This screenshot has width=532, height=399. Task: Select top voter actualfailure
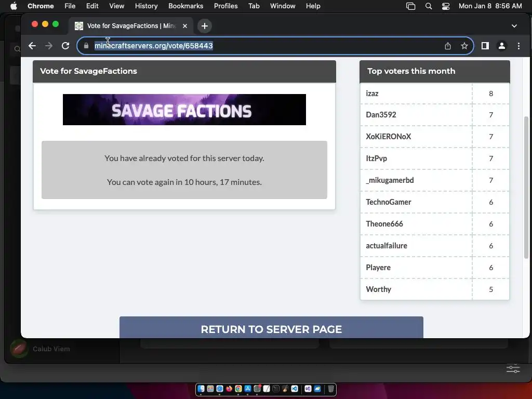click(x=387, y=246)
